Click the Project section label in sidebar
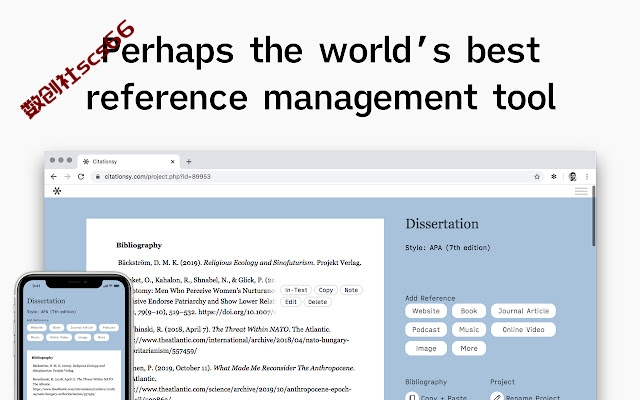The height and width of the screenshot is (400, 640). (x=502, y=382)
